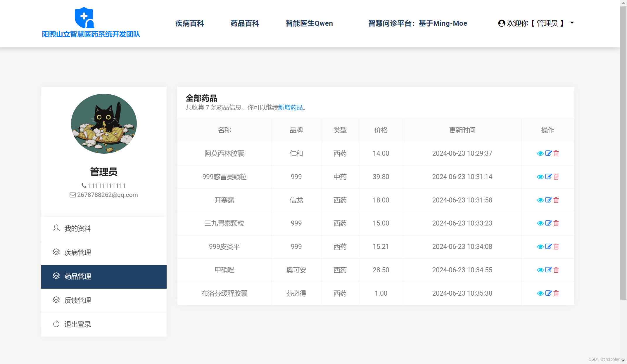Follow the 新增药品 link
This screenshot has height=364, width=627.
click(x=290, y=108)
